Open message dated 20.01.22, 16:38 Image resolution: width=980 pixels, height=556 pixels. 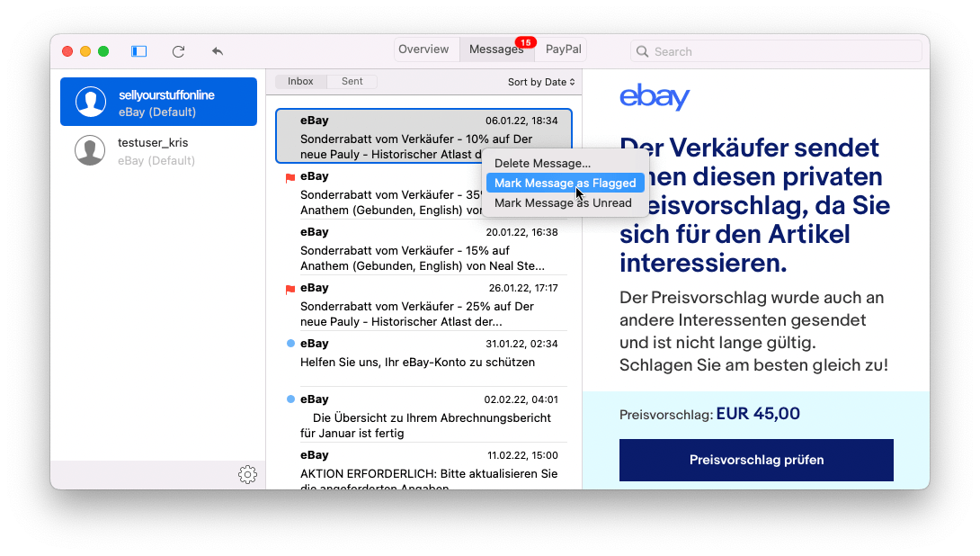coord(423,248)
